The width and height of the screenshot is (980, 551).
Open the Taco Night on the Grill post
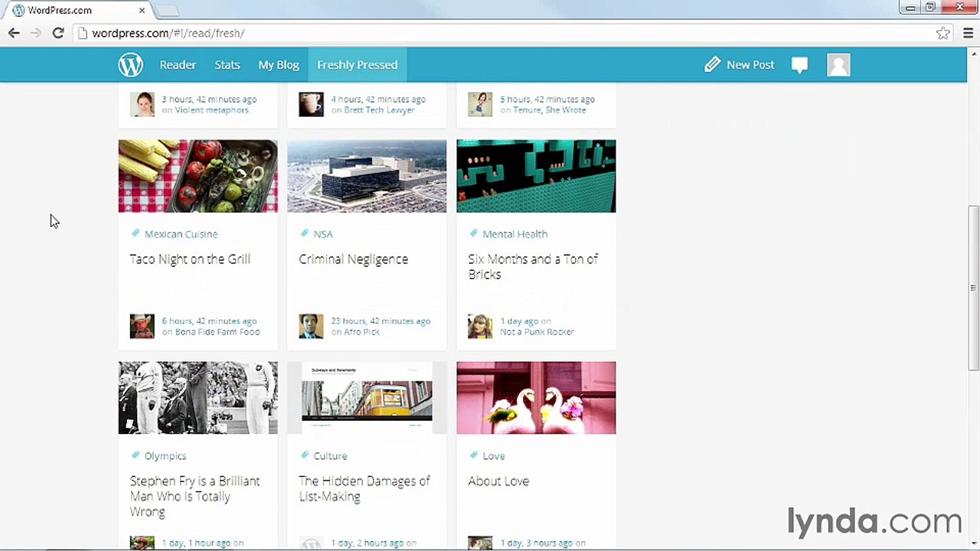tap(190, 259)
